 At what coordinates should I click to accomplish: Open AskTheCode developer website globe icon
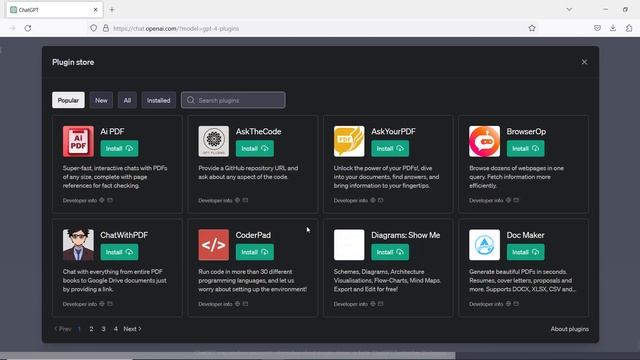[238, 200]
